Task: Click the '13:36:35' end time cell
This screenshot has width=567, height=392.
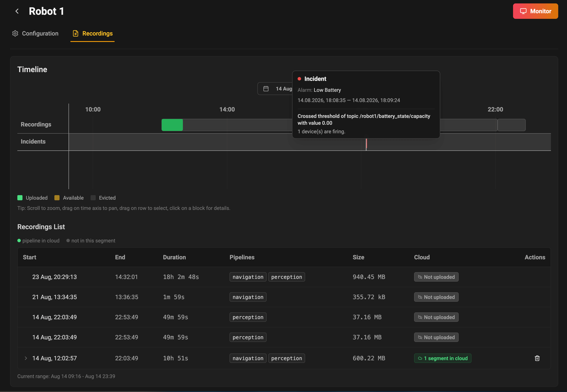Action: [x=127, y=297]
